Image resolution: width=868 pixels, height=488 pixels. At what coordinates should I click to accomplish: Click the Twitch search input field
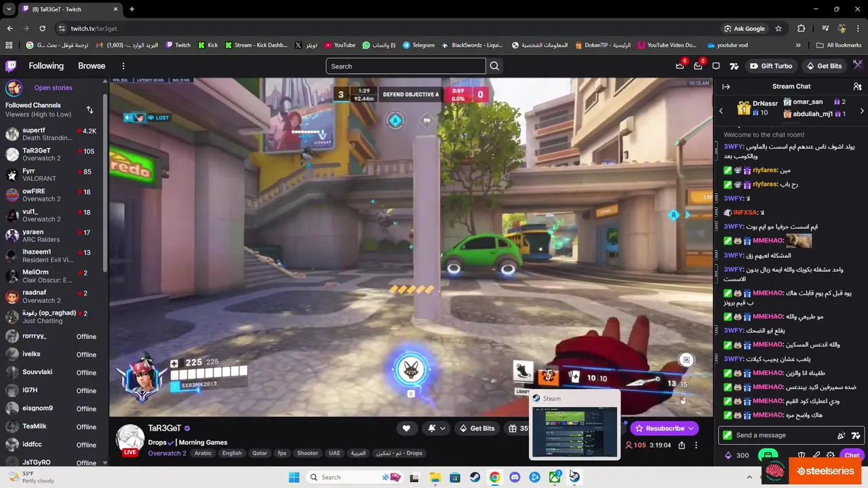(x=406, y=66)
